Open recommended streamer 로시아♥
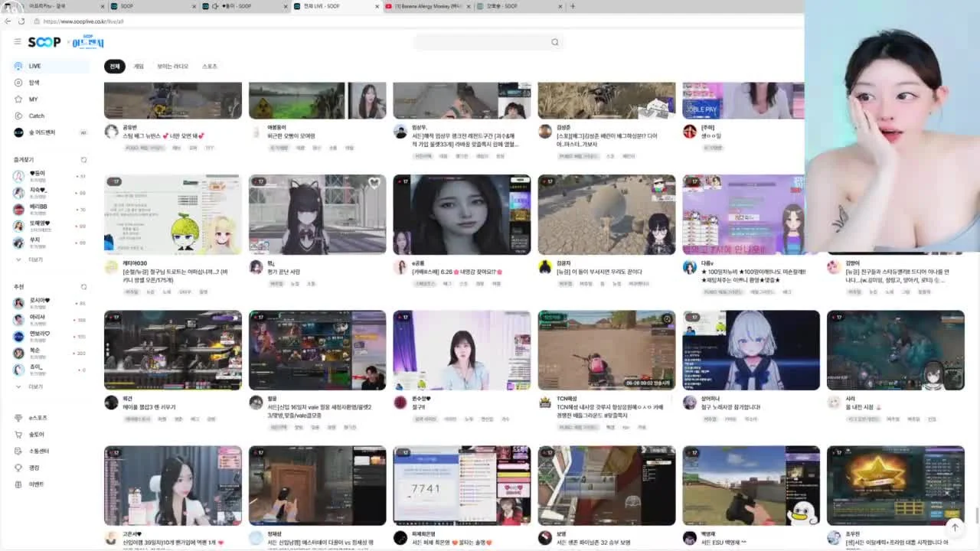This screenshot has height=551, width=980. tap(47, 303)
